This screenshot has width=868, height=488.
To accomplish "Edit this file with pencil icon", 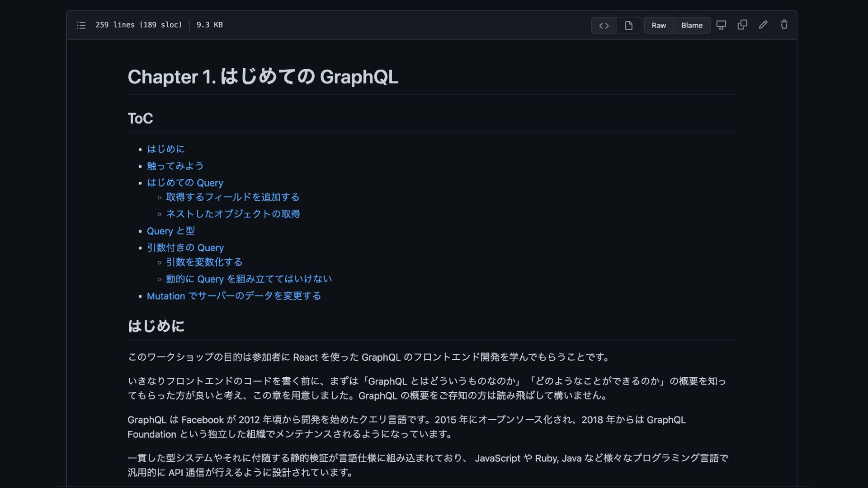I will point(763,25).
